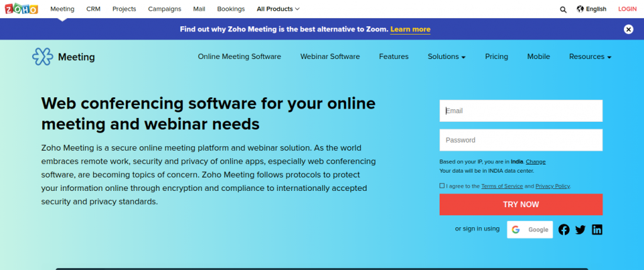Image resolution: width=644 pixels, height=270 pixels.
Task: Open the Terms of Service link
Action: (x=502, y=186)
